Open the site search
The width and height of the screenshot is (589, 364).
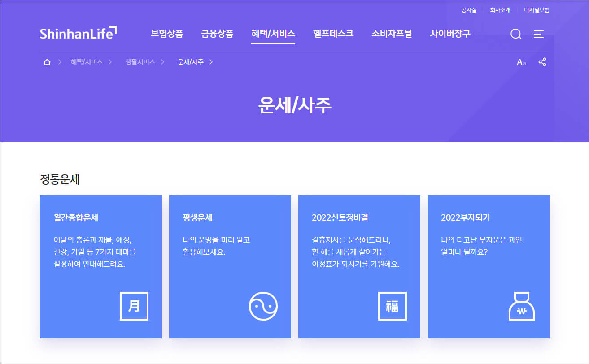click(x=516, y=34)
